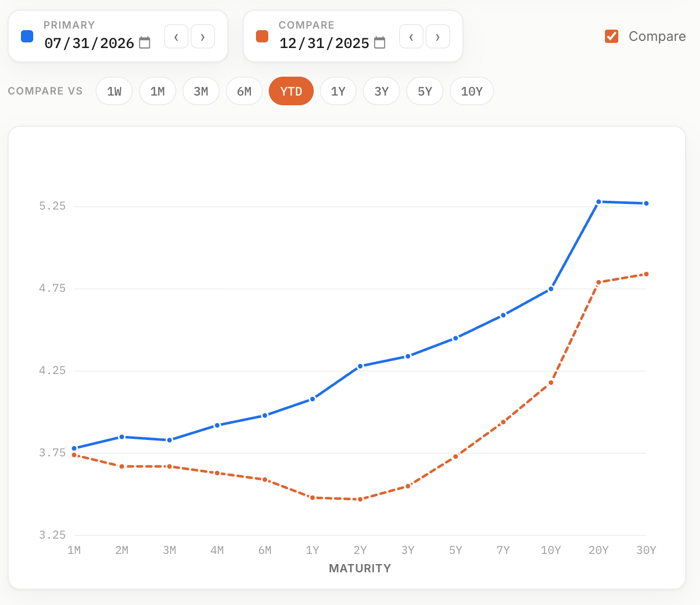Choose the 6M compare range
The height and width of the screenshot is (605, 700).
point(244,91)
